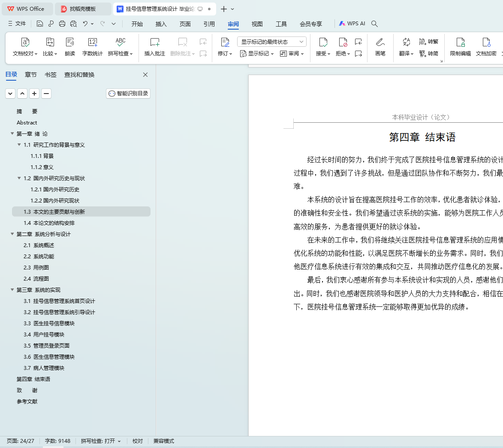Close the navigation pane
Viewport: 503px width, 448px height.
145,75
